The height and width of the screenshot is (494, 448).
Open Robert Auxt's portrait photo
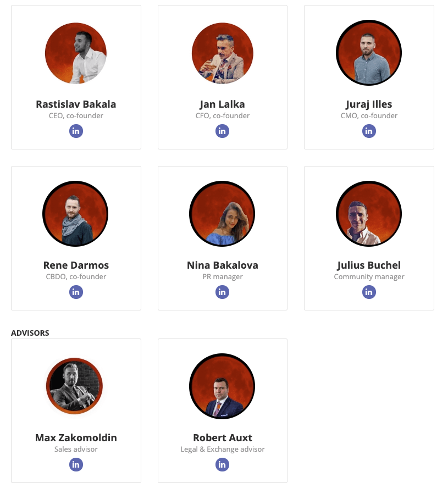point(222,386)
